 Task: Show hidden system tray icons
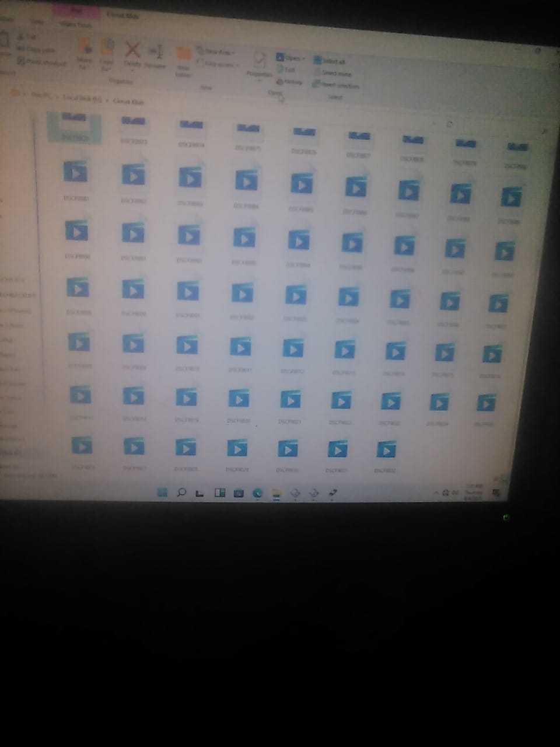click(x=435, y=493)
